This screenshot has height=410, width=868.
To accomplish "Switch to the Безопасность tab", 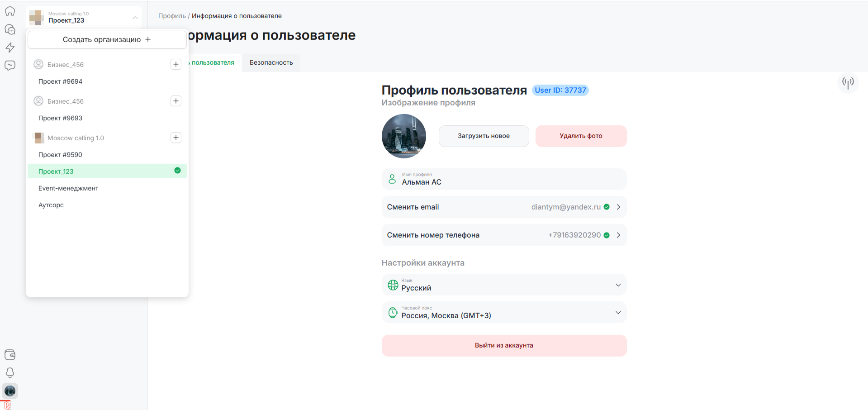I will [271, 62].
